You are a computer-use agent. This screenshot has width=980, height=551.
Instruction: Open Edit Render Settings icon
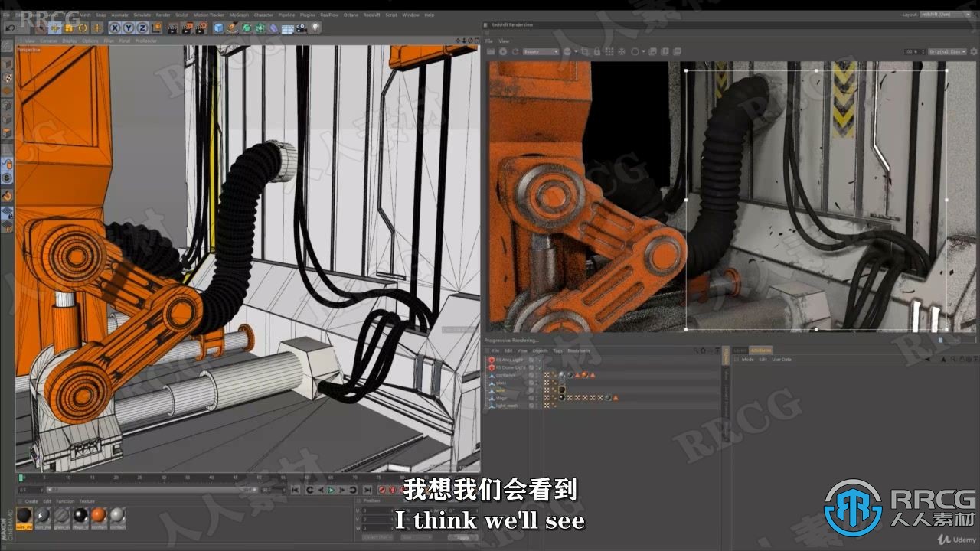201,28
